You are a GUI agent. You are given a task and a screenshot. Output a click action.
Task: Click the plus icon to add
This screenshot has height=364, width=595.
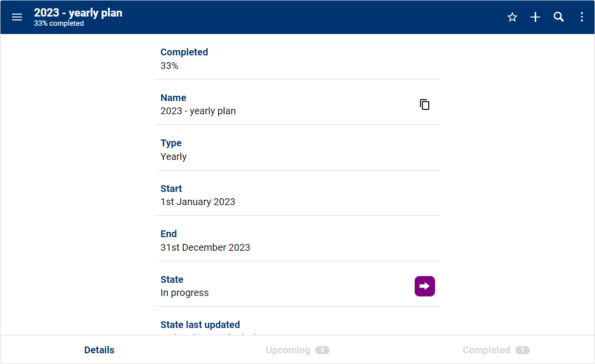535,17
